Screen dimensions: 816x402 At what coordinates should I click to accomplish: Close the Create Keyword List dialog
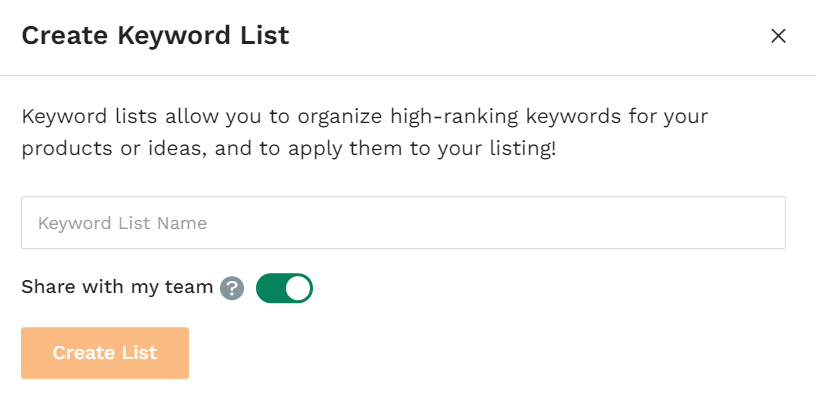[778, 36]
